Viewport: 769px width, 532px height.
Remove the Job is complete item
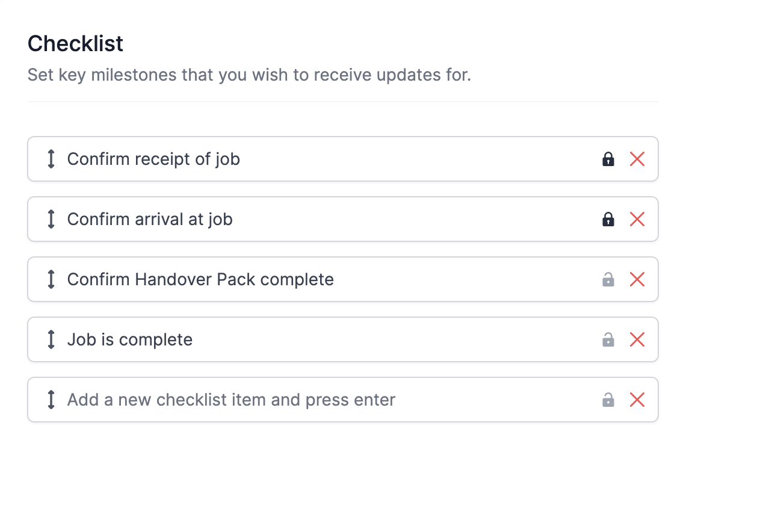637,339
